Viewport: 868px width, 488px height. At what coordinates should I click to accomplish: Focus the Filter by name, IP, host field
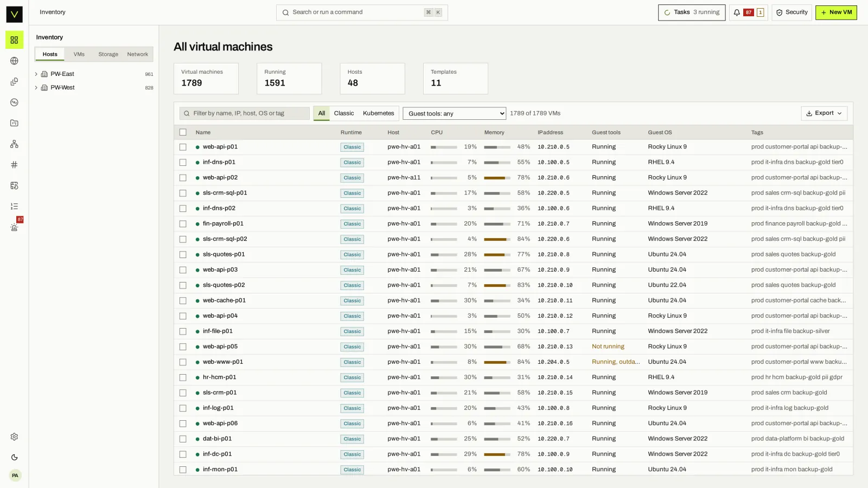pos(245,113)
